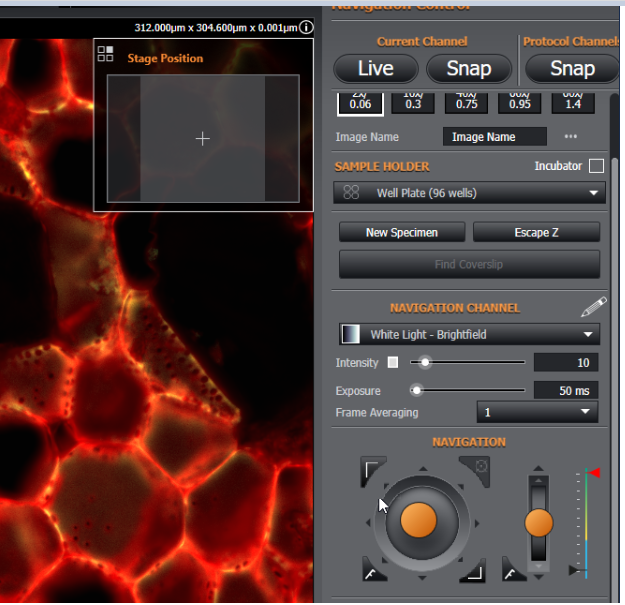
Task: Click the info icon beside image dimensions
Action: coord(305,27)
